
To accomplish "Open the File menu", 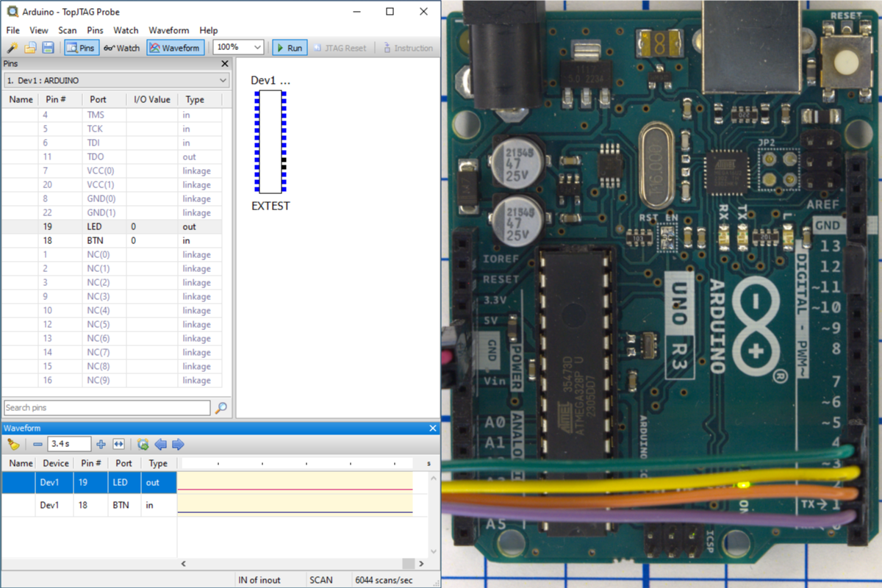I will [x=13, y=30].
